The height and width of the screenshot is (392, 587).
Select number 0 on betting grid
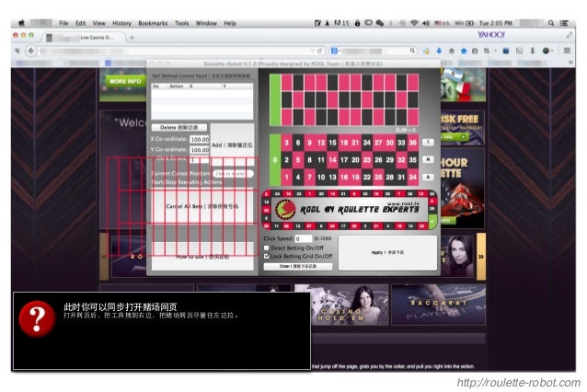[x=275, y=160]
